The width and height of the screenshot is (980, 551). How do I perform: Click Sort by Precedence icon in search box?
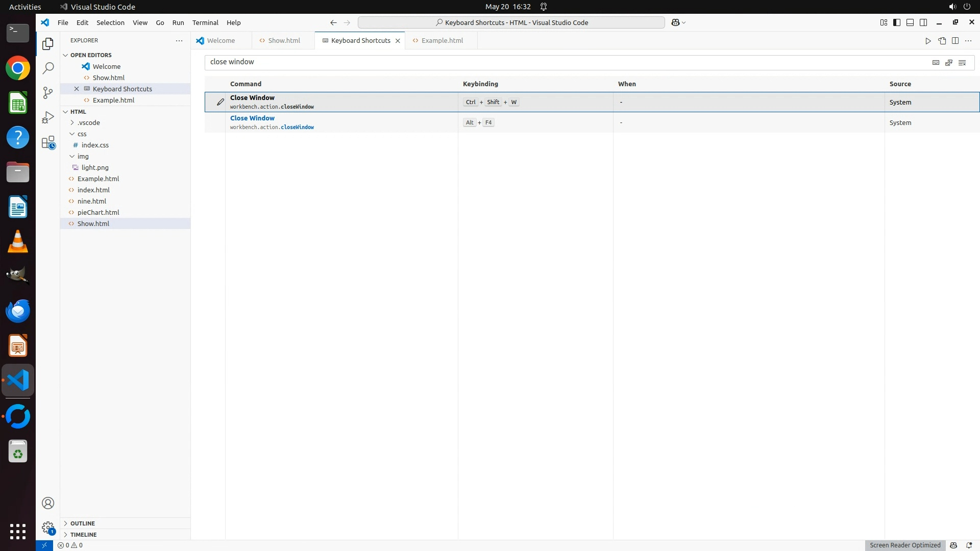pyautogui.click(x=949, y=62)
